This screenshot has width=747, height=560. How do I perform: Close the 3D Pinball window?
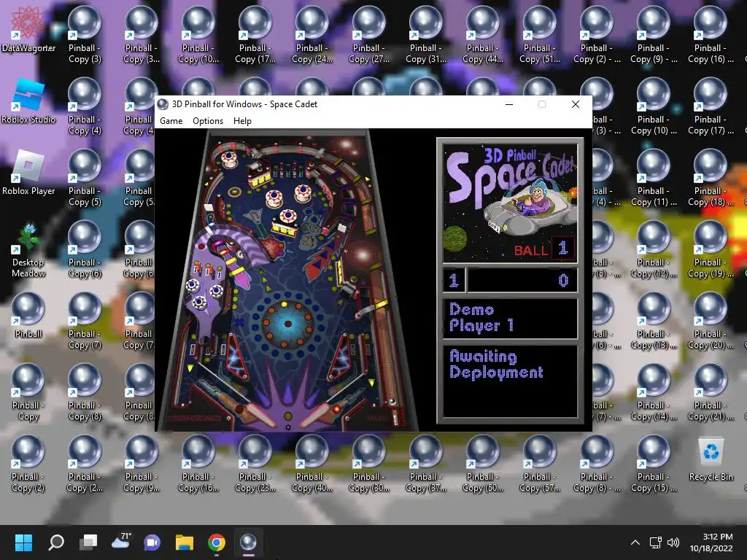click(x=576, y=104)
